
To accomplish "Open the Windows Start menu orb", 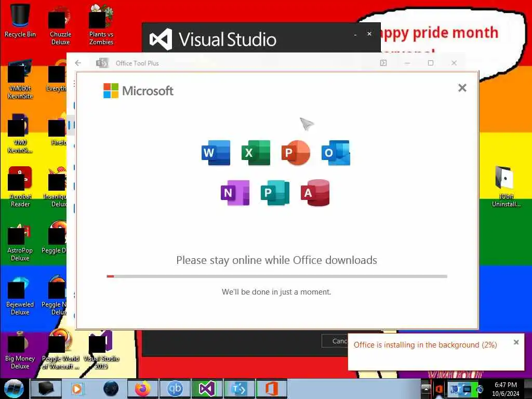I will (14, 389).
